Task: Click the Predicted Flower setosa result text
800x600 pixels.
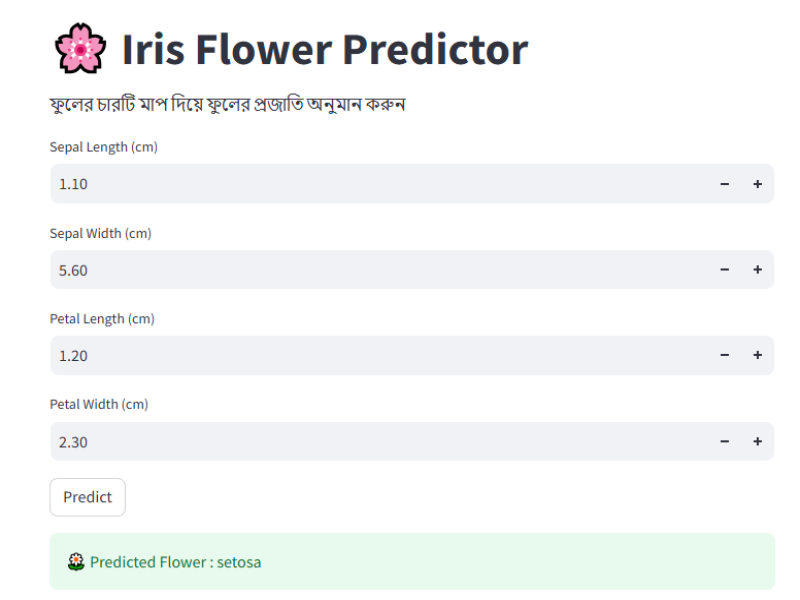Action: 176,562
